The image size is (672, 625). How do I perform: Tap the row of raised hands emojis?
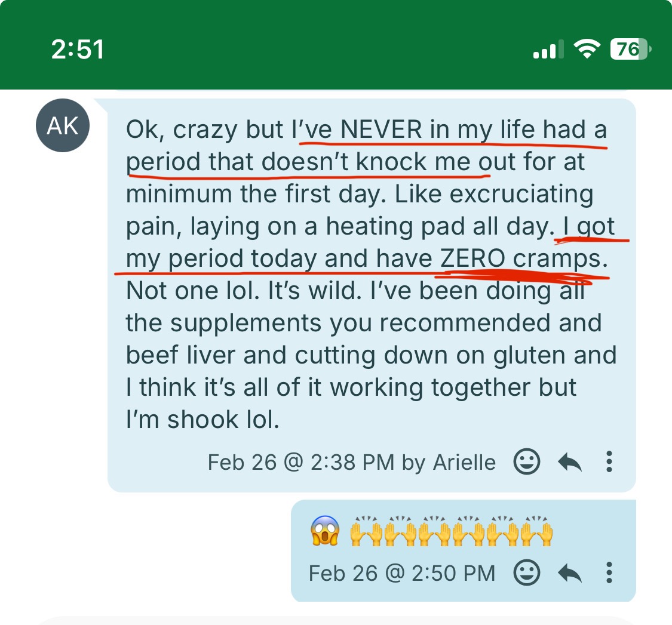(x=450, y=531)
